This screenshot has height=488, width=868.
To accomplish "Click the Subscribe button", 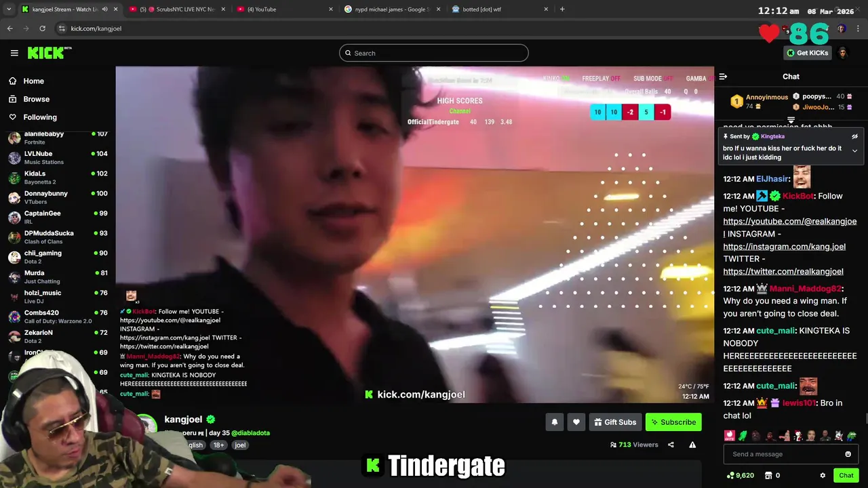I will point(673,422).
